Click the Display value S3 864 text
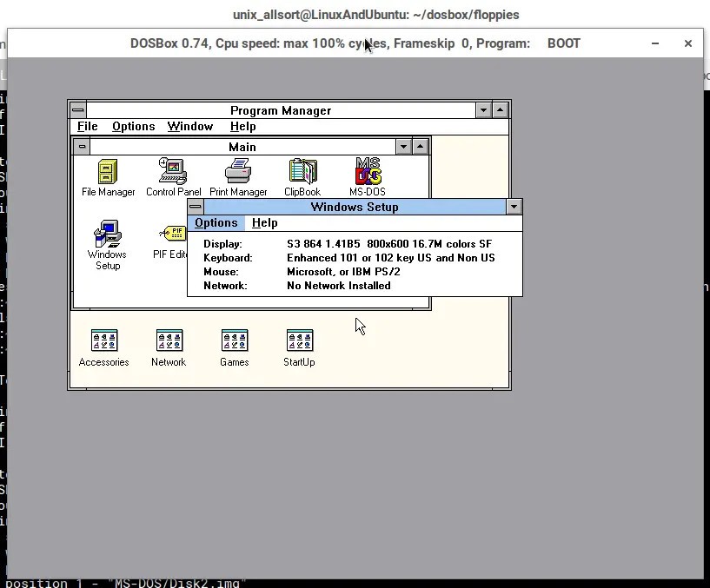The width and height of the screenshot is (710, 588). tap(389, 244)
